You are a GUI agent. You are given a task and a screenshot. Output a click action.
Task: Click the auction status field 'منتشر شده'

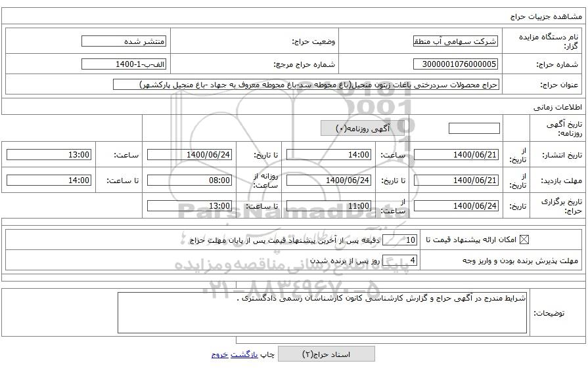tap(124, 41)
